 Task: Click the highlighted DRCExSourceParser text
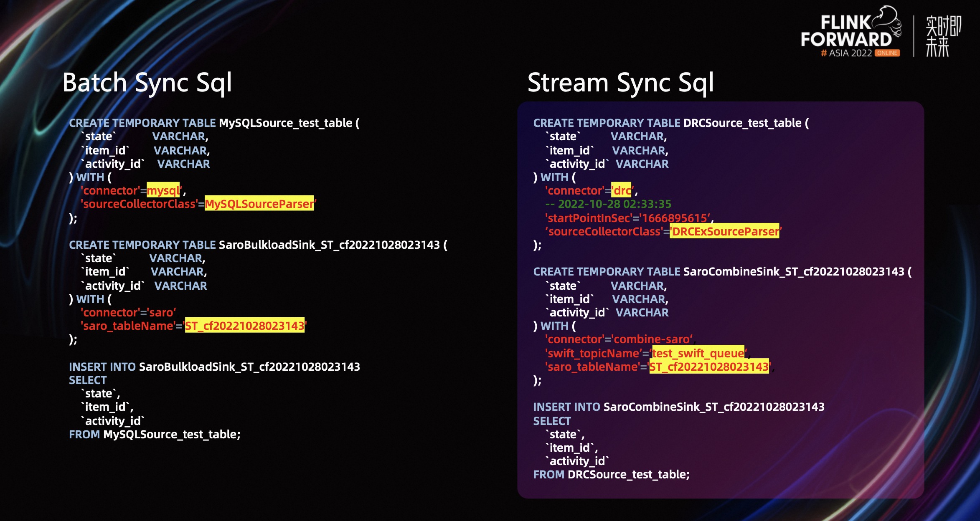(x=725, y=231)
